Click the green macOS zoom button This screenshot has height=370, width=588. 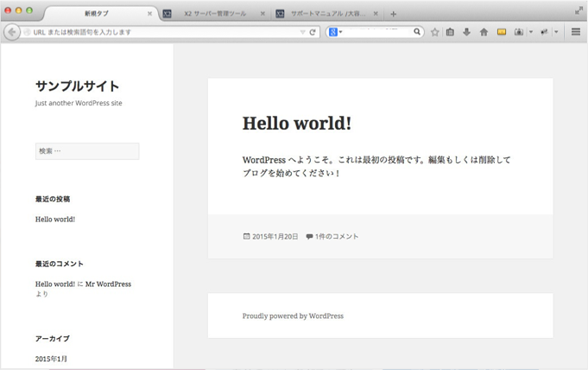coord(29,10)
